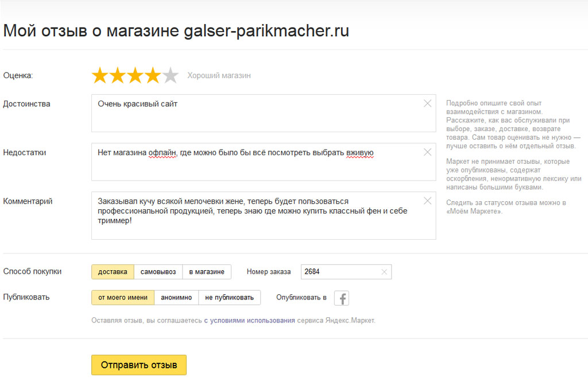Focus the Достоинства text field

pos(264,113)
